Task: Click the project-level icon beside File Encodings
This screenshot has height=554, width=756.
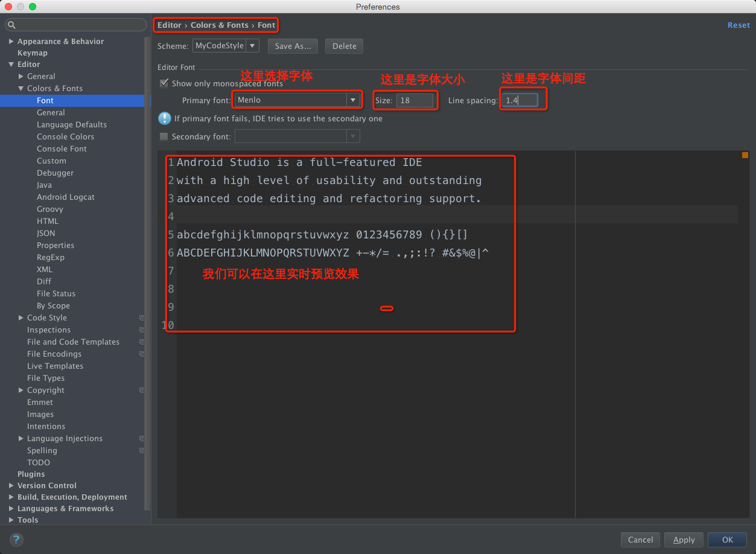Action: tap(142, 354)
